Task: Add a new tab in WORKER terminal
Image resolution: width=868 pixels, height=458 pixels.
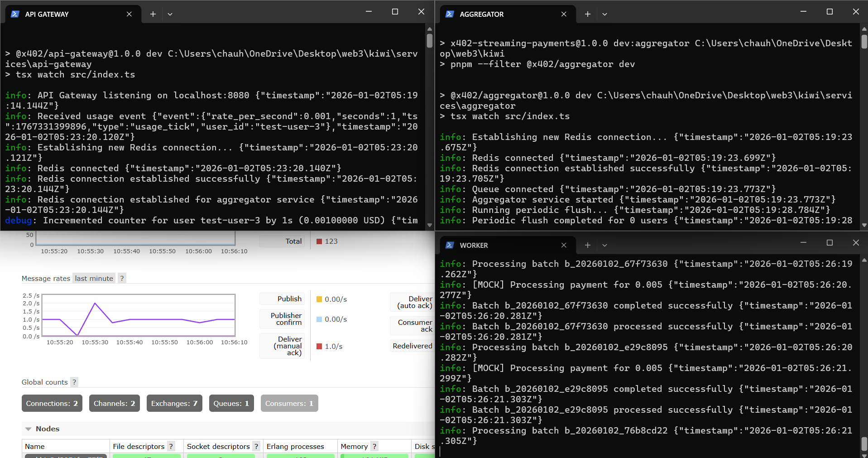Action: 587,245
